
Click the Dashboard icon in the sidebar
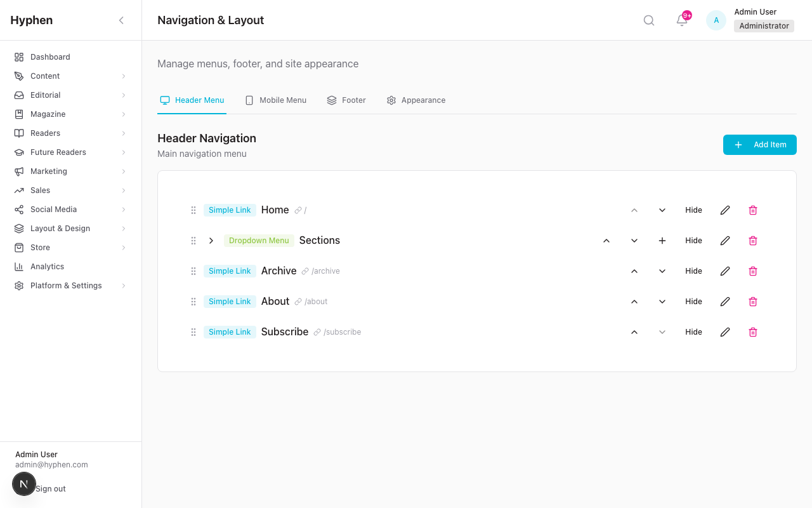pyautogui.click(x=19, y=57)
